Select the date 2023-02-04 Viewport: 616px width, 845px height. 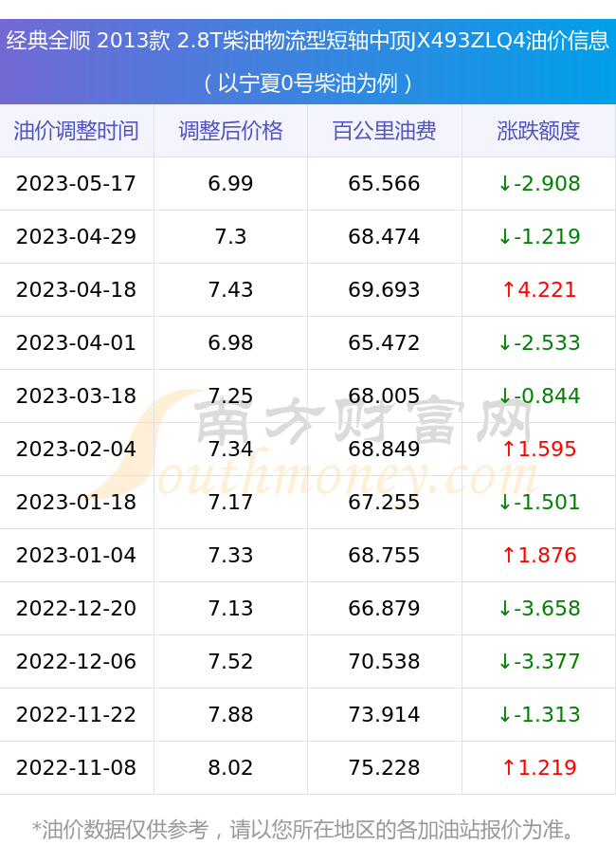[x=77, y=449]
